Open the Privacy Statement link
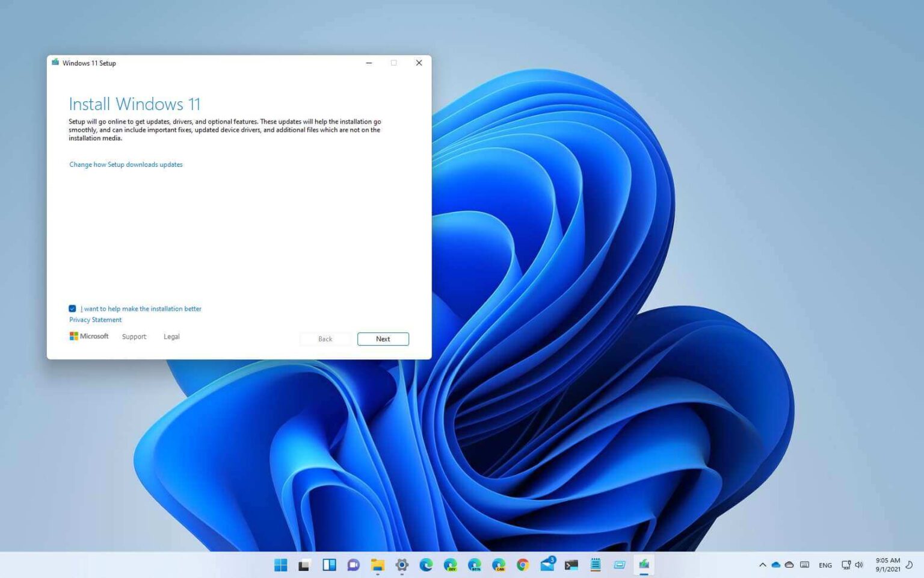Viewport: 924px width, 578px height. pos(94,320)
